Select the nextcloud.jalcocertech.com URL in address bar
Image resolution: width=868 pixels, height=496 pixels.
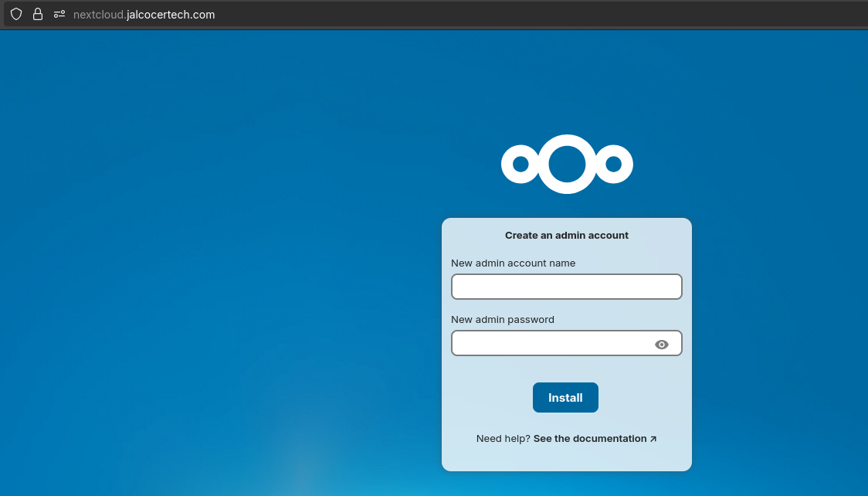tap(144, 15)
